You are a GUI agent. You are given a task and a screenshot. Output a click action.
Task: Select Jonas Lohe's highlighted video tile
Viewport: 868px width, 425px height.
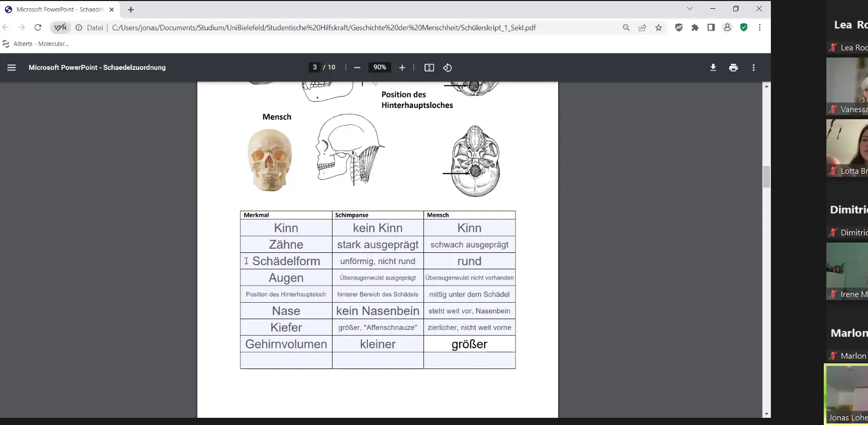point(846,394)
